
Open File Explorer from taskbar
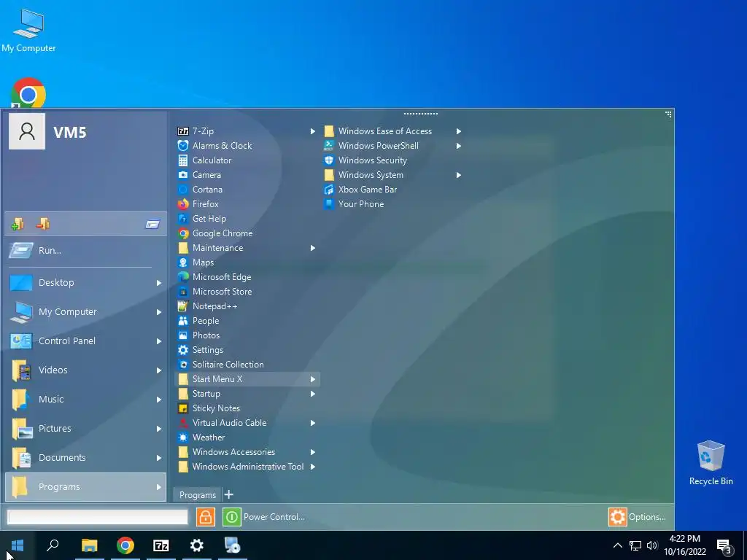89,545
